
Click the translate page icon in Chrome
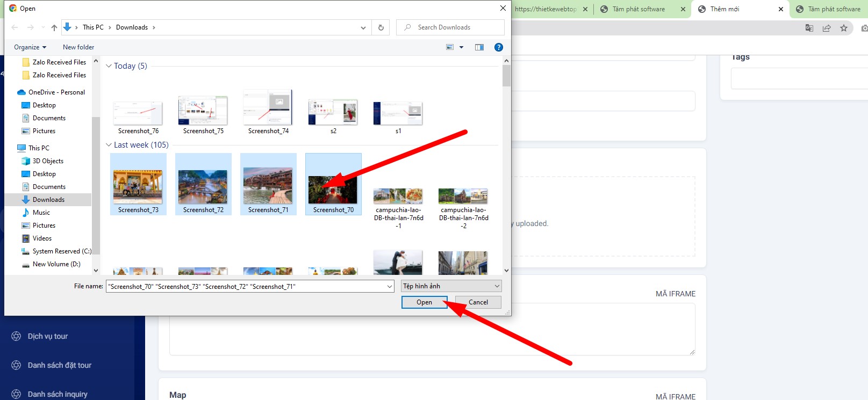[809, 28]
